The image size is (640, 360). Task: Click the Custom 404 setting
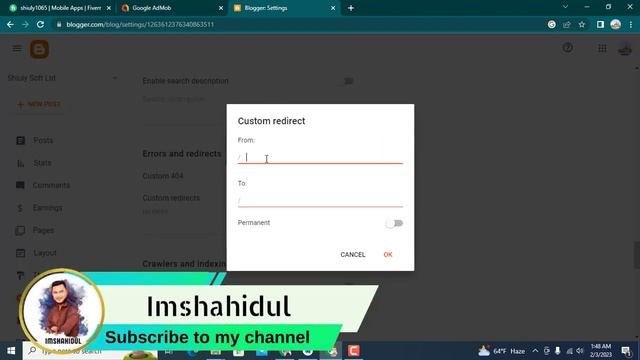[x=163, y=176]
